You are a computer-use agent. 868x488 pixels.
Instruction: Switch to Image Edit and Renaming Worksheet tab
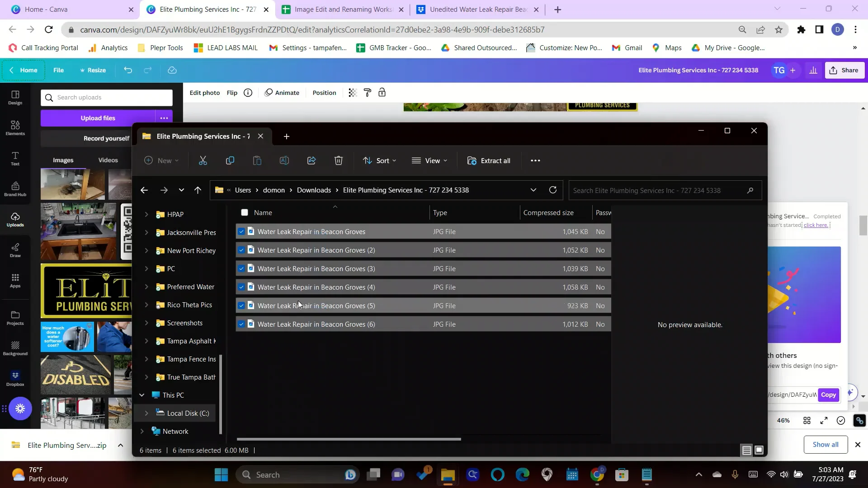342,9
